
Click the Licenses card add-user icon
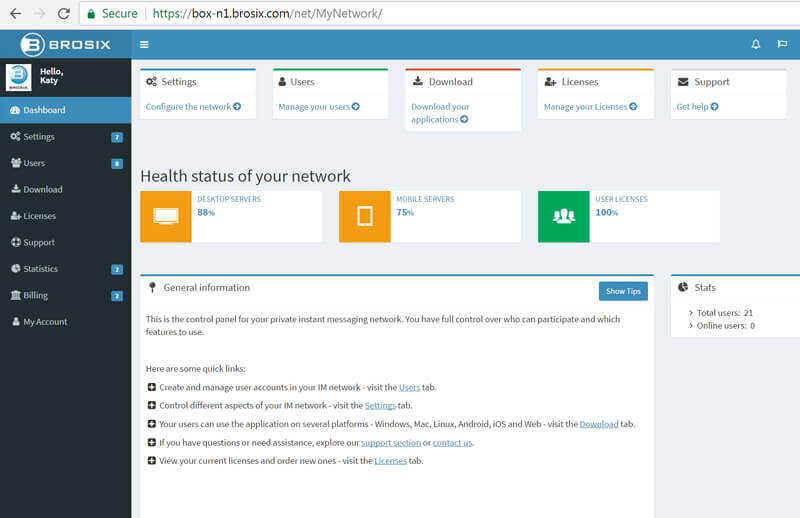551,82
